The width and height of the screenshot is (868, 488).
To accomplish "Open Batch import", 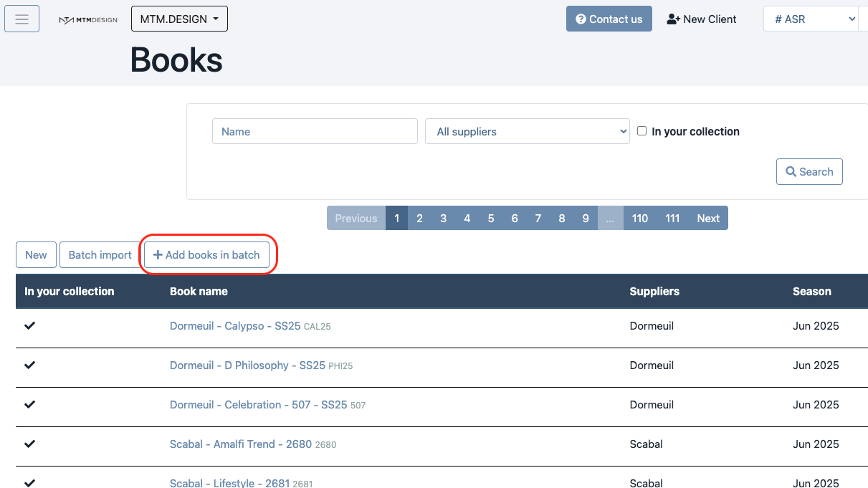I will (x=100, y=254).
